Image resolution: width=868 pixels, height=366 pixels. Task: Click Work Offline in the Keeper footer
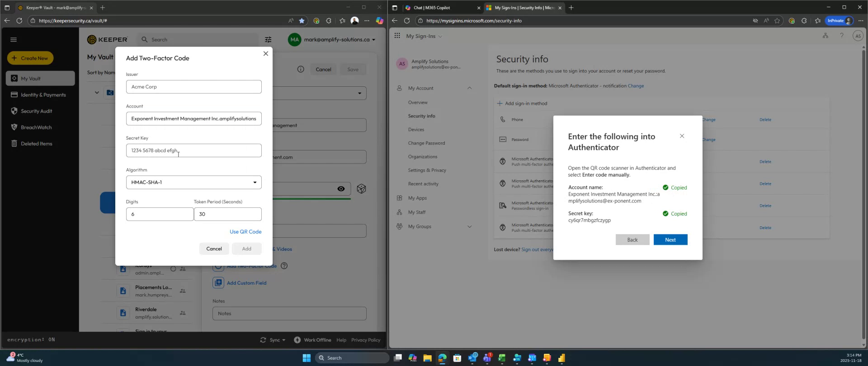312,340
